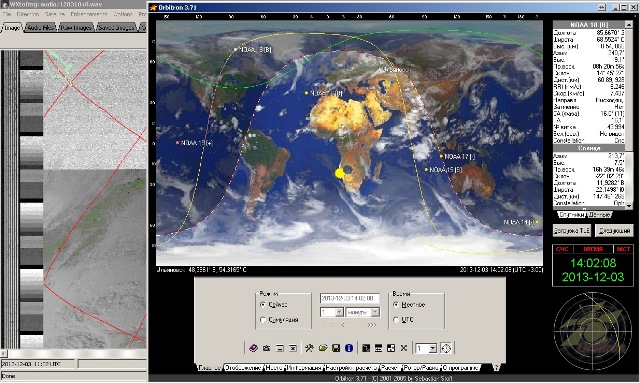640x383 pixels.
Task: Open the минуты time unit dropdown
Action: pos(375,312)
